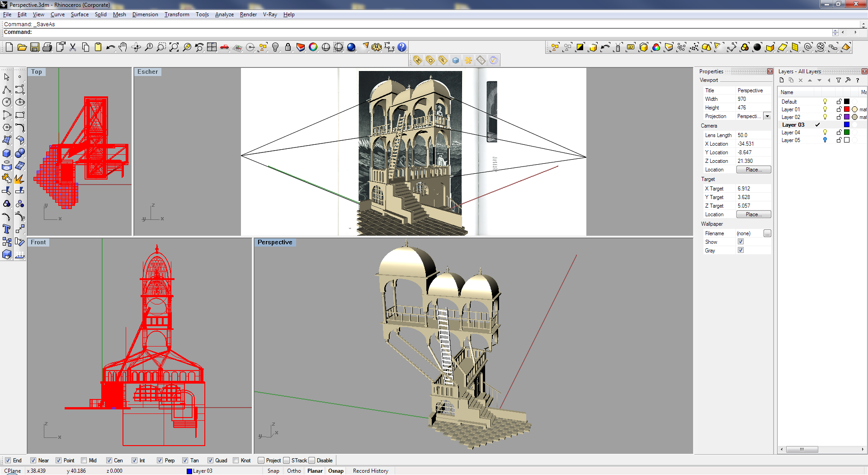Click the Polyline tool icon
The width and height of the screenshot is (868, 475).
(7, 90)
